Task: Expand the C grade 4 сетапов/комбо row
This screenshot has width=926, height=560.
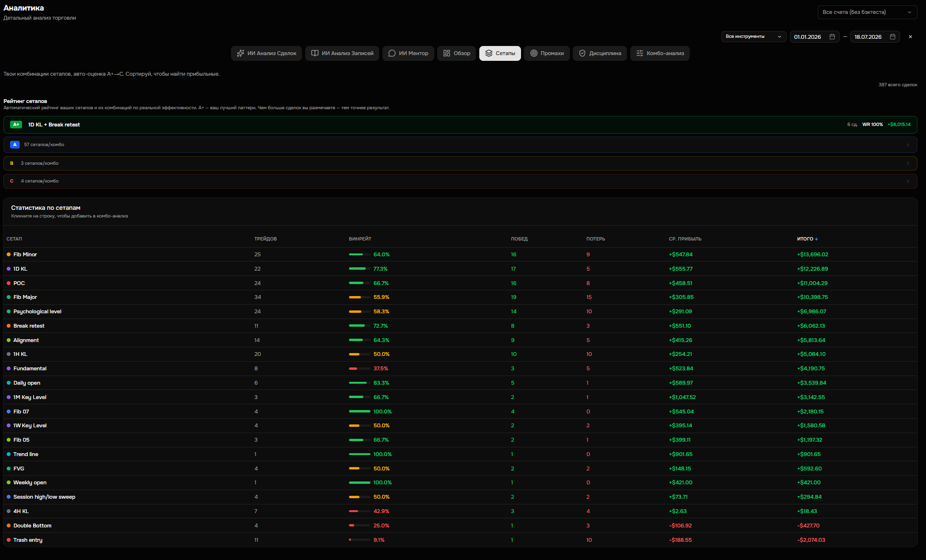Action: click(x=460, y=181)
